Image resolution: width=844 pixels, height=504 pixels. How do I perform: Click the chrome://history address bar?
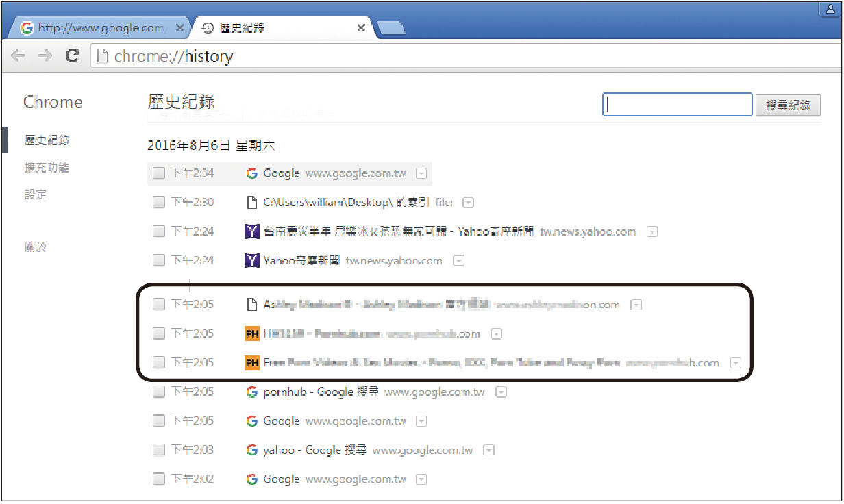tap(466, 56)
